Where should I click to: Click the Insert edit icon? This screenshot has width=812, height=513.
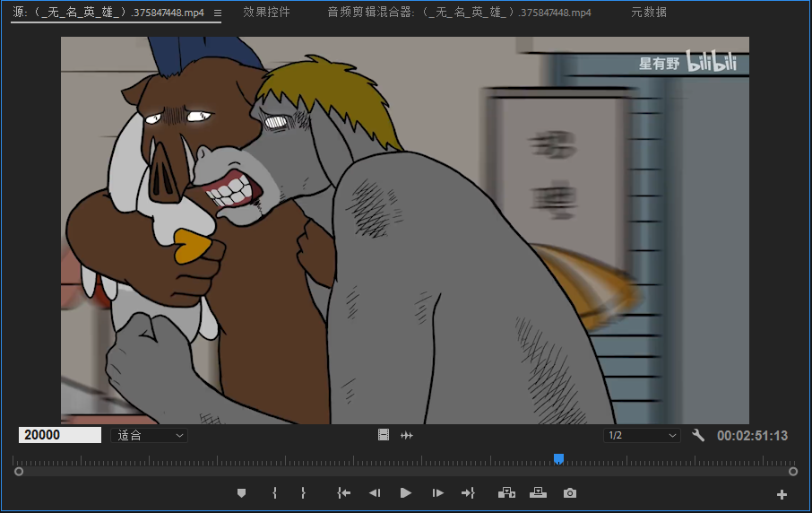point(506,493)
